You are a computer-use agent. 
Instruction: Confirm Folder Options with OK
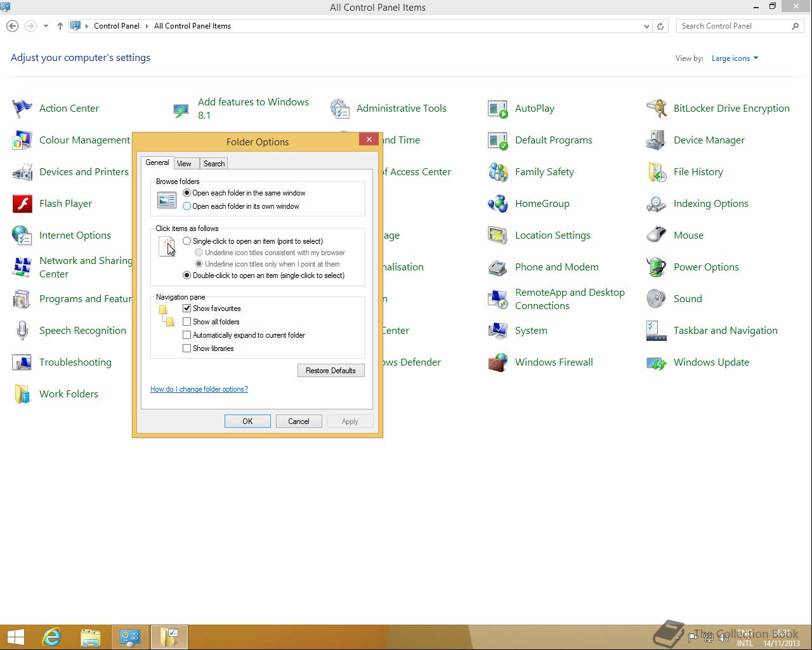247,421
